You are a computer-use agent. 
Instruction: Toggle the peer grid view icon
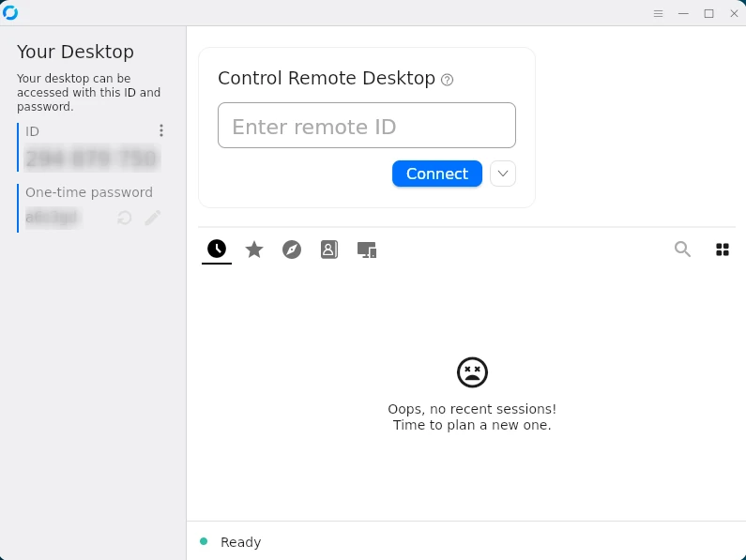point(723,250)
